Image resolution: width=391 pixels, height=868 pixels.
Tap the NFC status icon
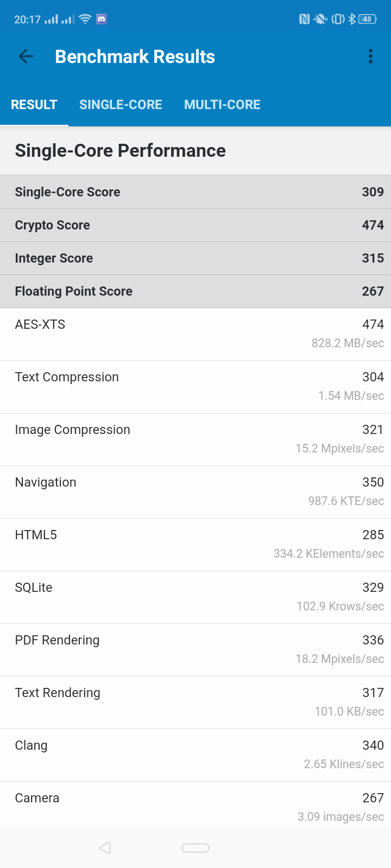pyautogui.click(x=304, y=19)
